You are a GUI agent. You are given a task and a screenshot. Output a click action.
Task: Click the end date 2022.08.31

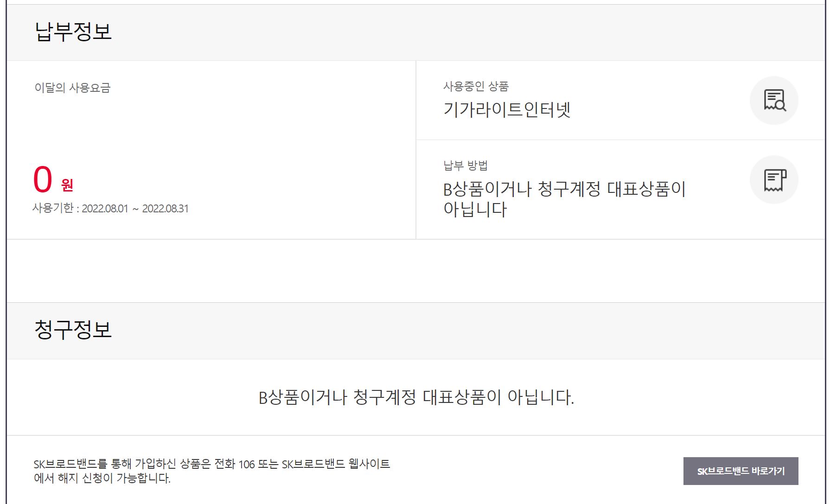pos(165,209)
